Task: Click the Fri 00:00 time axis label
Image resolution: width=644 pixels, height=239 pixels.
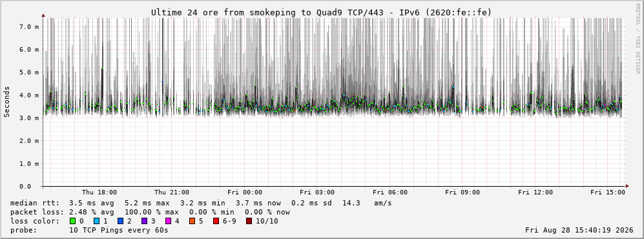Action: 245,192
